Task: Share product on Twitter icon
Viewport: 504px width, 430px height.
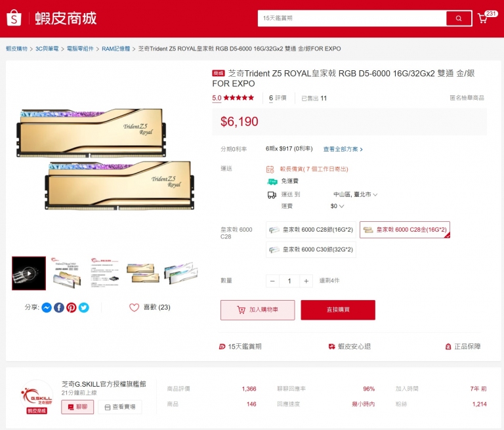Action: pyautogui.click(x=84, y=308)
